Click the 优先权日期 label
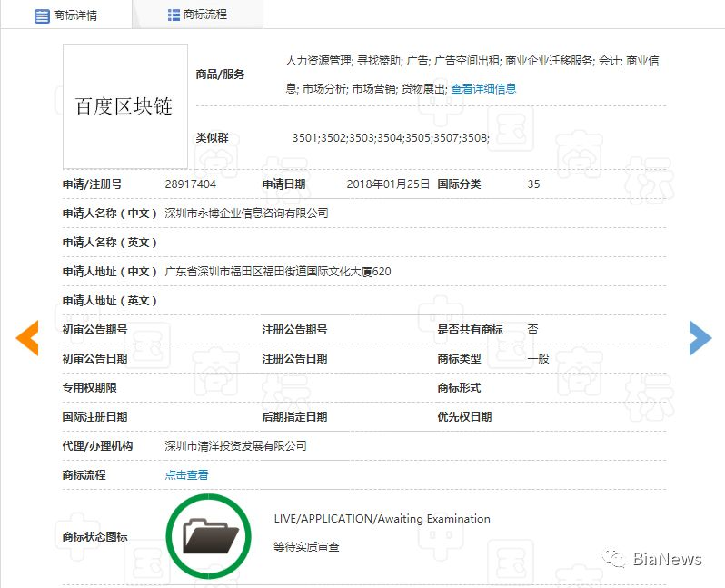 (464, 417)
